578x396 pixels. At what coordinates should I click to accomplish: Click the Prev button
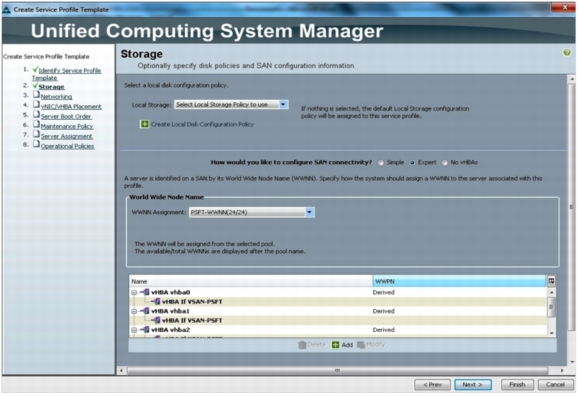[432, 385]
